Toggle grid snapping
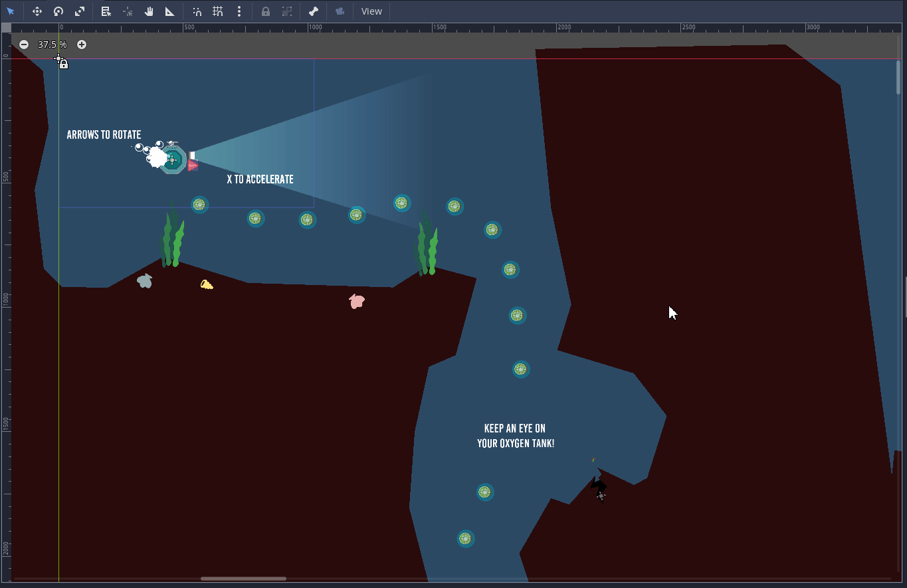Screen dimensions: 907x588 (218, 11)
